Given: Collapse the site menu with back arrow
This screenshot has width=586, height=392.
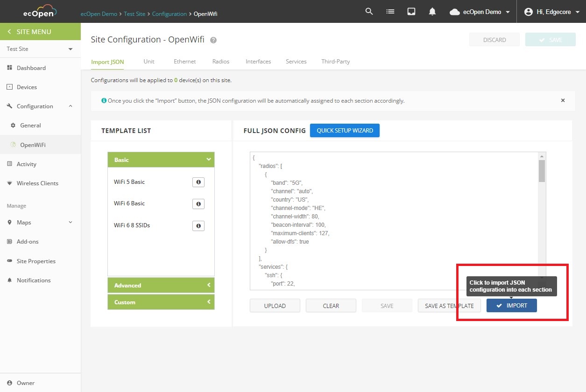Looking at the screenshot, I should click(x=9, y=32).
